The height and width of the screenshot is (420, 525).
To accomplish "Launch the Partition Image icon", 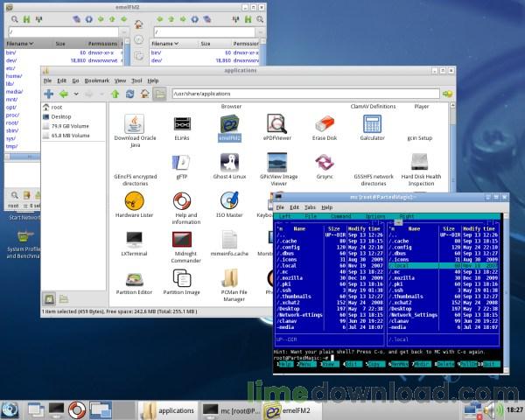I will point(182,278).
